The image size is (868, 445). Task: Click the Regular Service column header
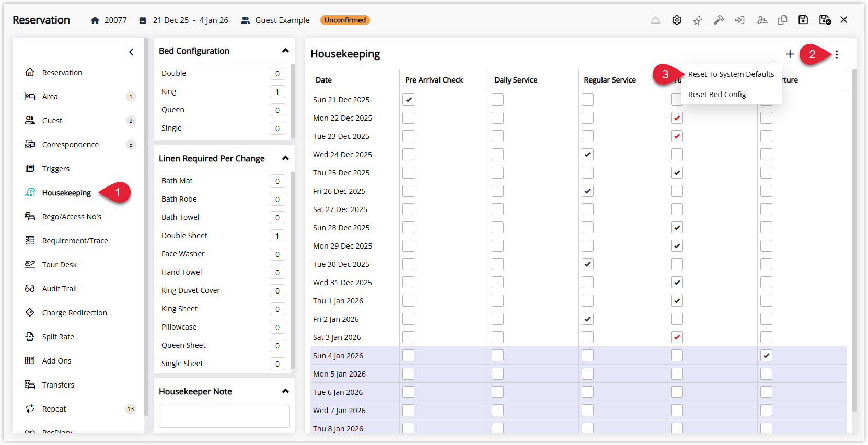610,80
